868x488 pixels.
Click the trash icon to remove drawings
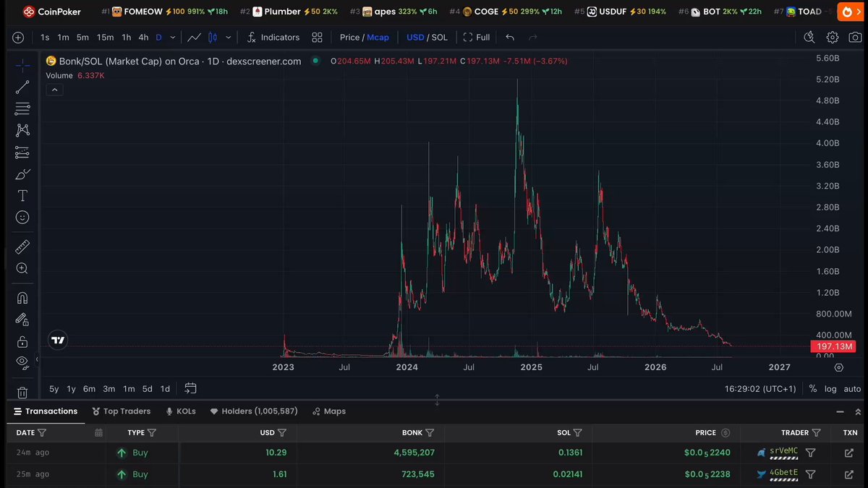pos(22,393)
